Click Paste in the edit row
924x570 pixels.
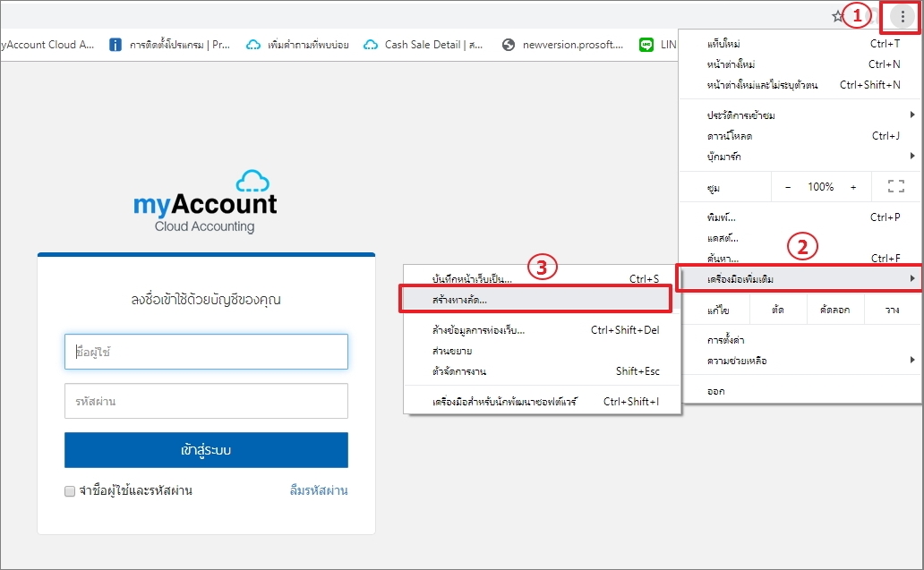[x=892, y=310]
